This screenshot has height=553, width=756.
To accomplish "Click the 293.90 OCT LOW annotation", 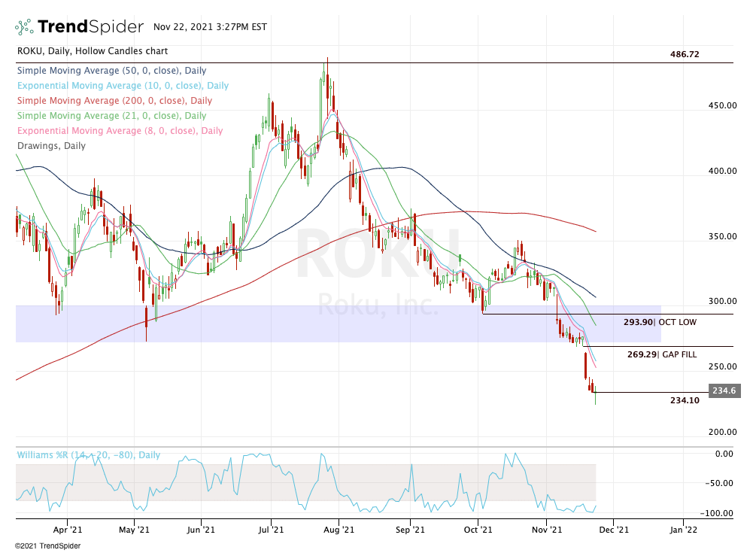I will [x=660, y=321].
